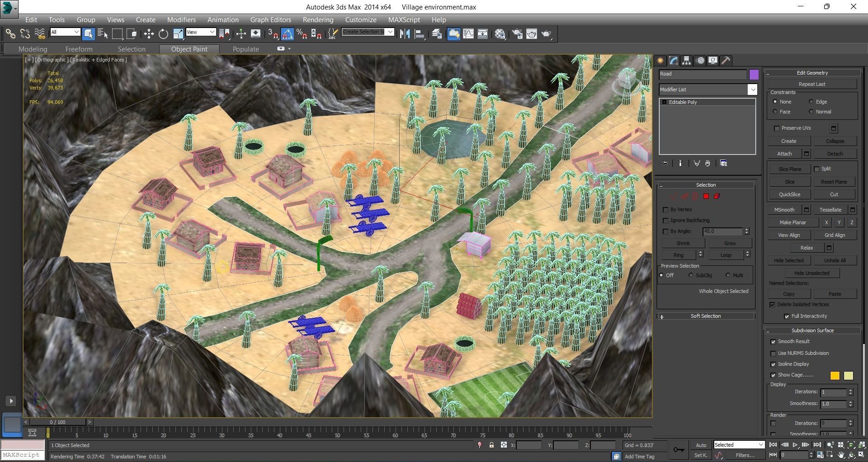Activate the Select and Scale tool
The image size is (868, 462).
(x=178, y=34)
